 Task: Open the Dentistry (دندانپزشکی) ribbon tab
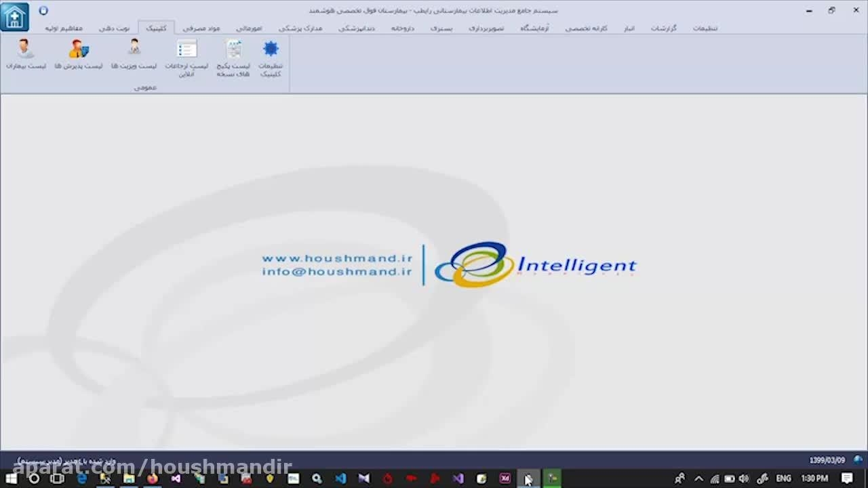pos(357,28)
